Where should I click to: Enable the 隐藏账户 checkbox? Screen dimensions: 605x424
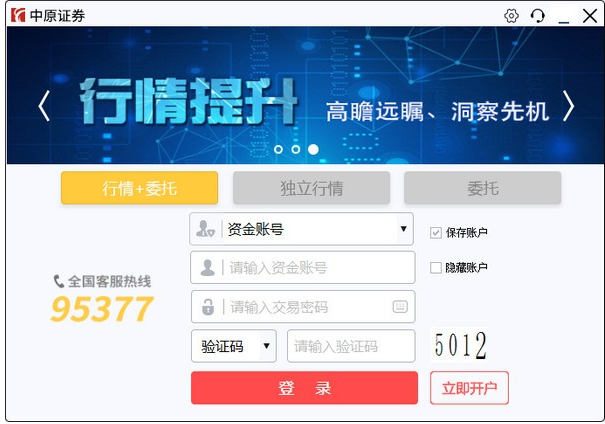436,267
